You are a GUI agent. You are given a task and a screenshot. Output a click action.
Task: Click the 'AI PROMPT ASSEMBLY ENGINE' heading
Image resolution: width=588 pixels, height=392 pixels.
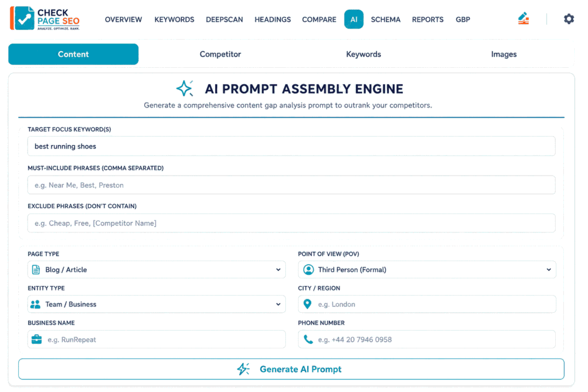(x=304, y=89)
